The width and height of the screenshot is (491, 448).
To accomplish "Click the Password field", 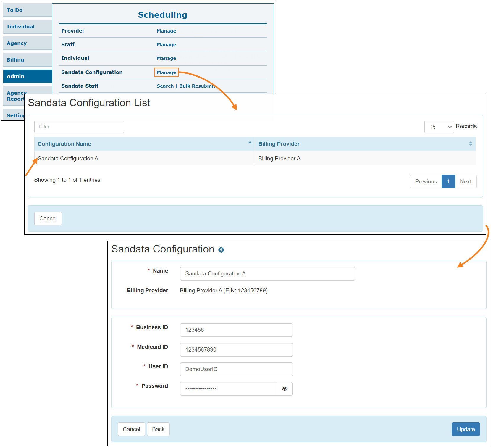I will [228, 389].
